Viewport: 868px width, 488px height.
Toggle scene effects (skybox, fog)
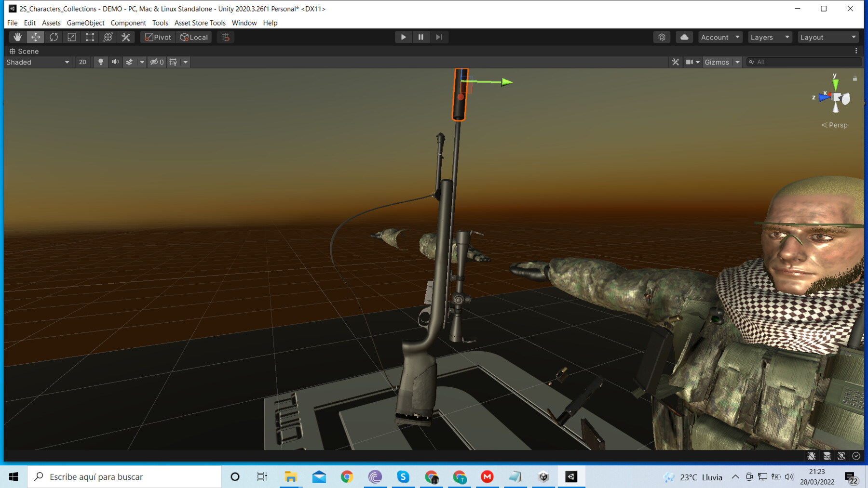(x=129, y=62)
